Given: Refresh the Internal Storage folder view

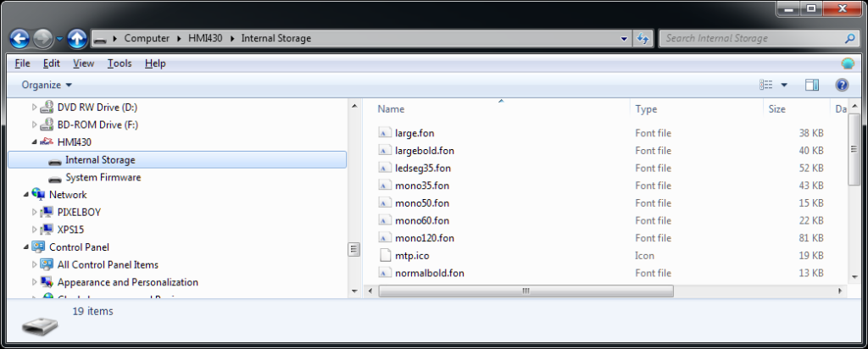Looking at the screenshot, I should coord(643,38).
